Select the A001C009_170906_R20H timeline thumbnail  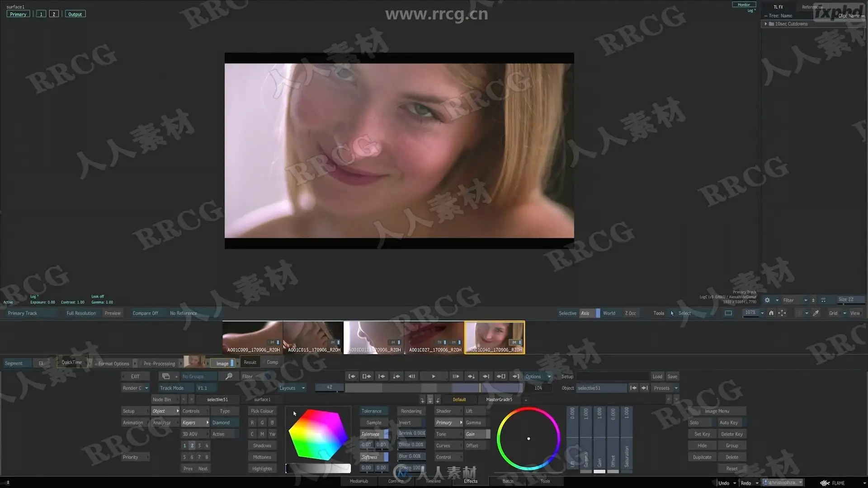(x=252, y=338)
